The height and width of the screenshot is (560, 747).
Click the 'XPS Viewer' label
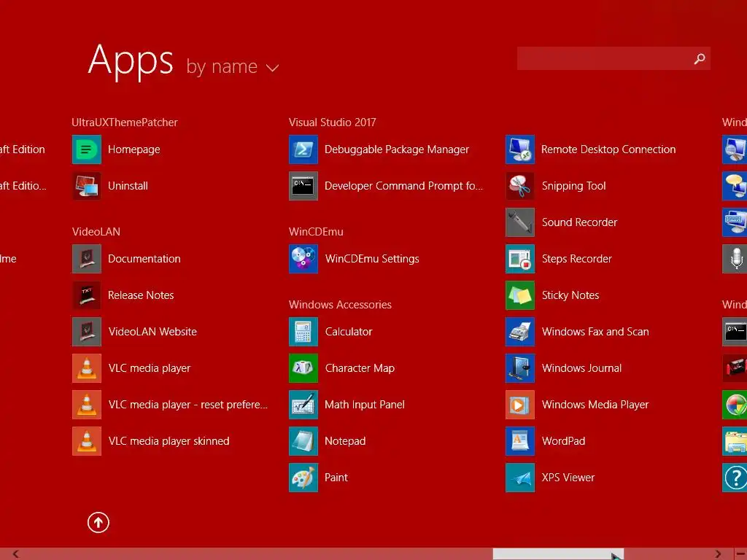(568, 477)
